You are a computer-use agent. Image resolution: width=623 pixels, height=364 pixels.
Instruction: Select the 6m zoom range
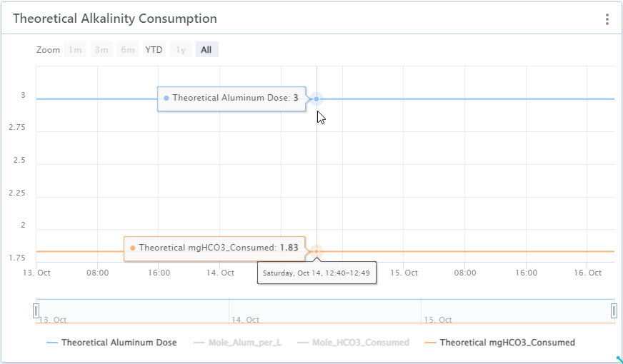pyautogui.click(x=128, y=50)
